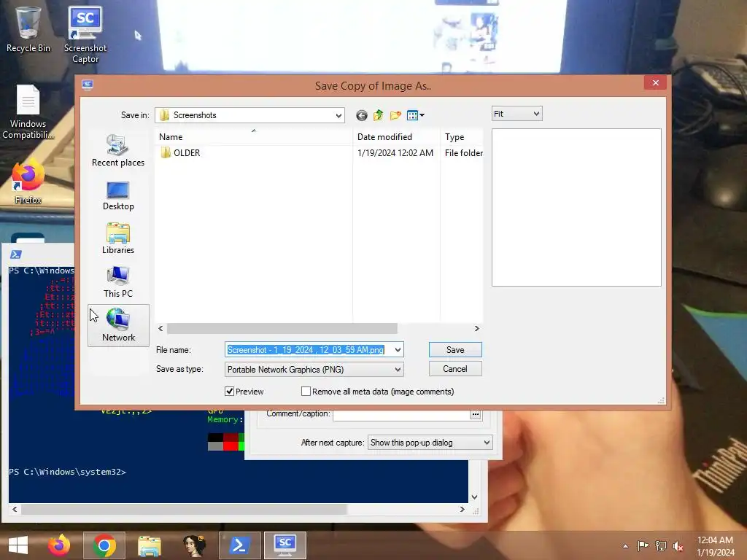
Task: Go up one folder level
Action: point(379,115)
